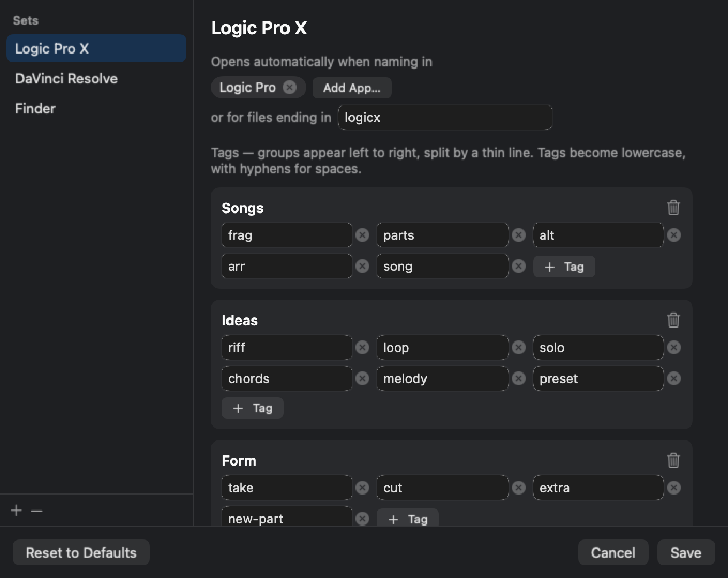
Task: Remove the chords tag
Action: [362, 378]
